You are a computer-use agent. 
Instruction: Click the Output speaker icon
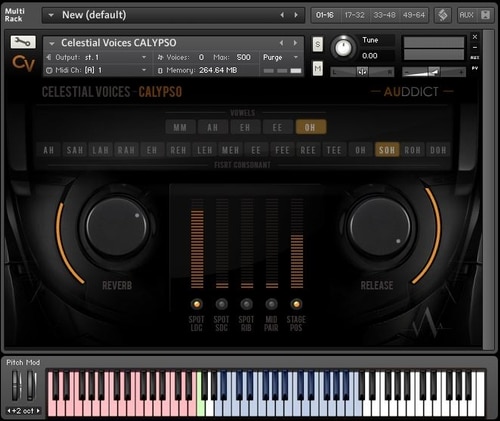49,57
